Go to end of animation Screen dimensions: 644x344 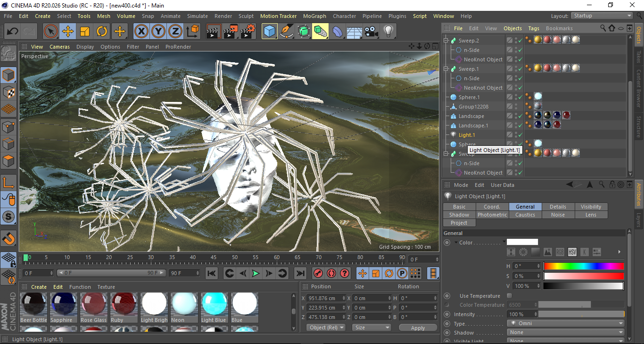(300, 273)
